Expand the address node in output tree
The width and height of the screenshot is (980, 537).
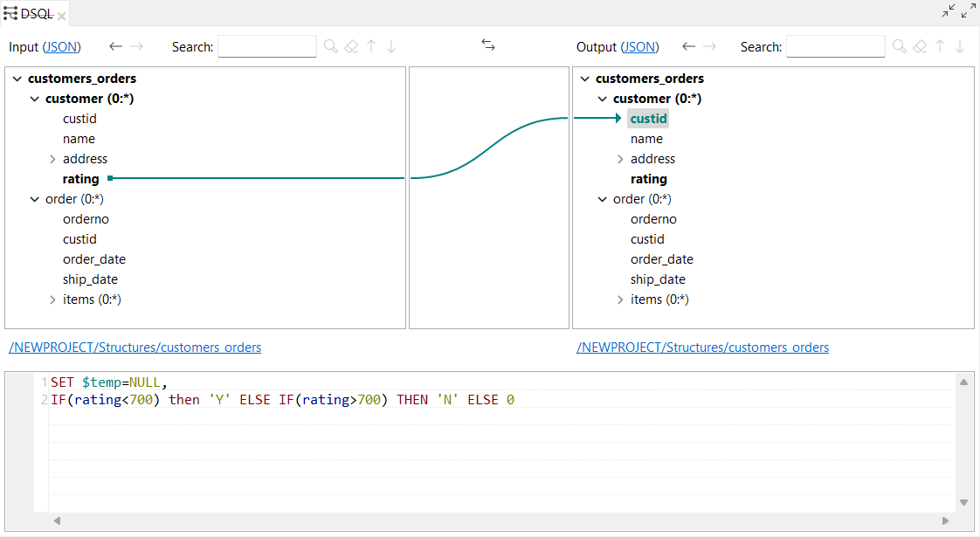(620, 158)
